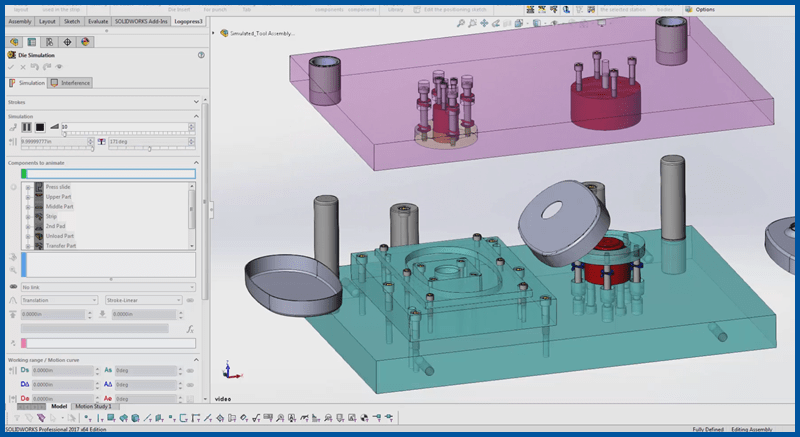This screenshot has height=437, width=800.
Task: Click the simulation speed ramp icon
Action: 54,126
